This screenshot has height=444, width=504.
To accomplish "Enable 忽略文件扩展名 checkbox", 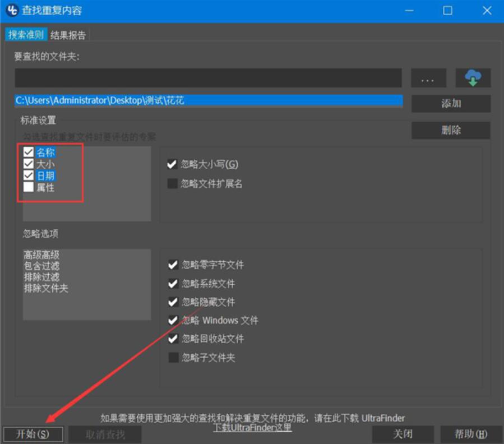I will click(x=173, y=183).
